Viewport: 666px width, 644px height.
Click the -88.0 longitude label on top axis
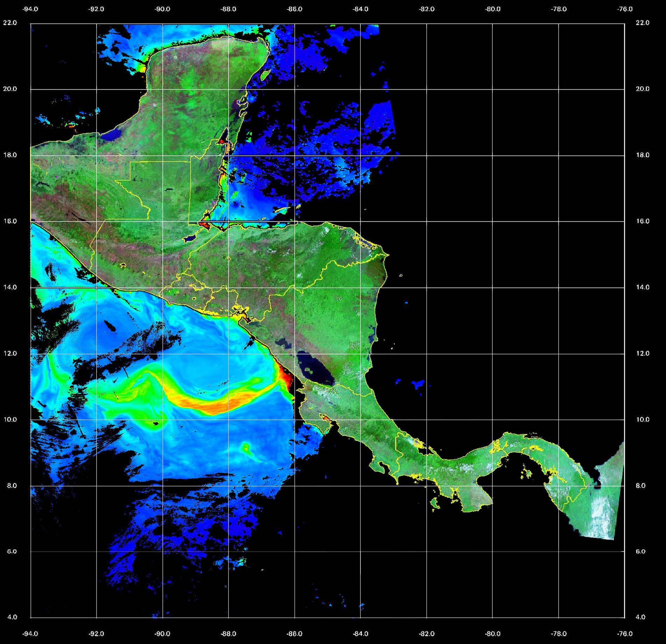pos(229,9)
